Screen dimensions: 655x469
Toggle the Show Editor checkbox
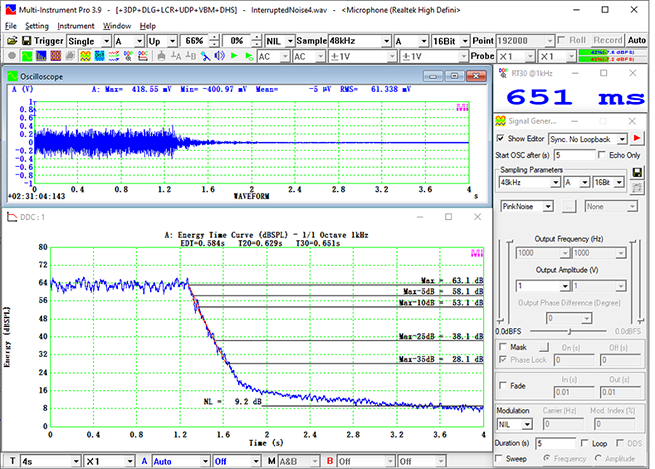(x=502, y=138)
